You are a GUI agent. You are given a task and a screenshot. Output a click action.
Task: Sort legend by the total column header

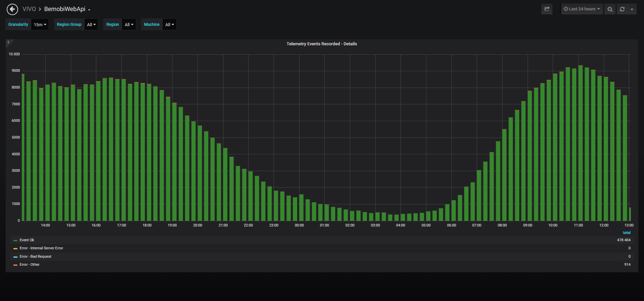(627, 233)
